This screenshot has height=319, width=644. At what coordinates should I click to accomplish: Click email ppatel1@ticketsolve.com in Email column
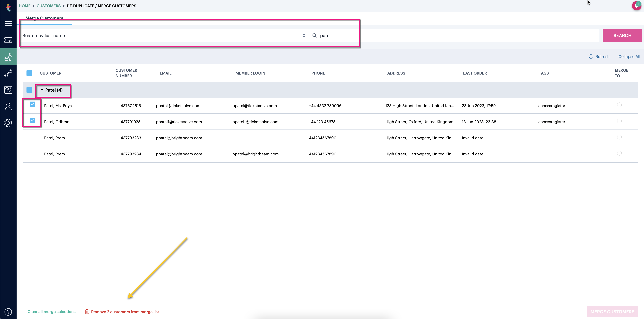point(179,122)
